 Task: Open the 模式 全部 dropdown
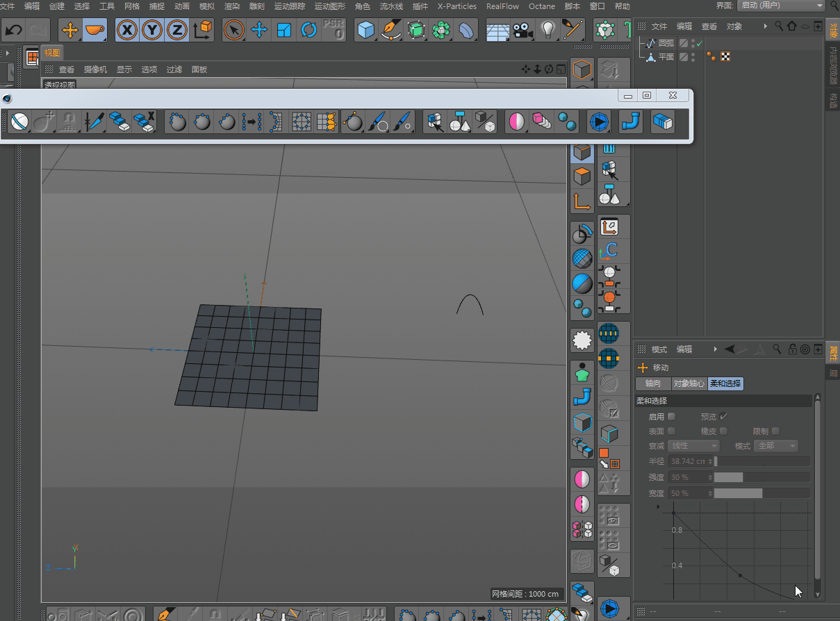[x=776, y=446]
